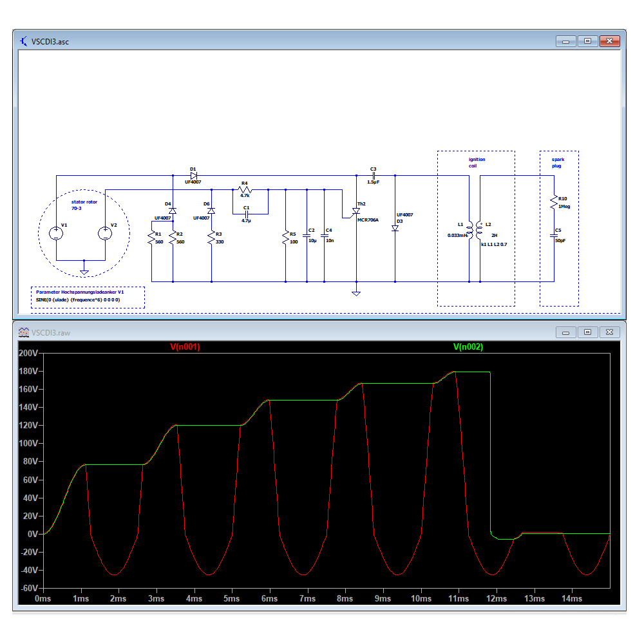Select resistor R1 560 symbol
644x644 pixels.
pos(151,238)
